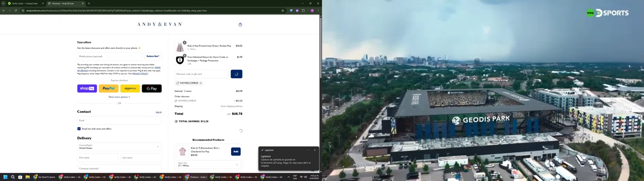Focus the Last name field

click(x=141, y=157)
